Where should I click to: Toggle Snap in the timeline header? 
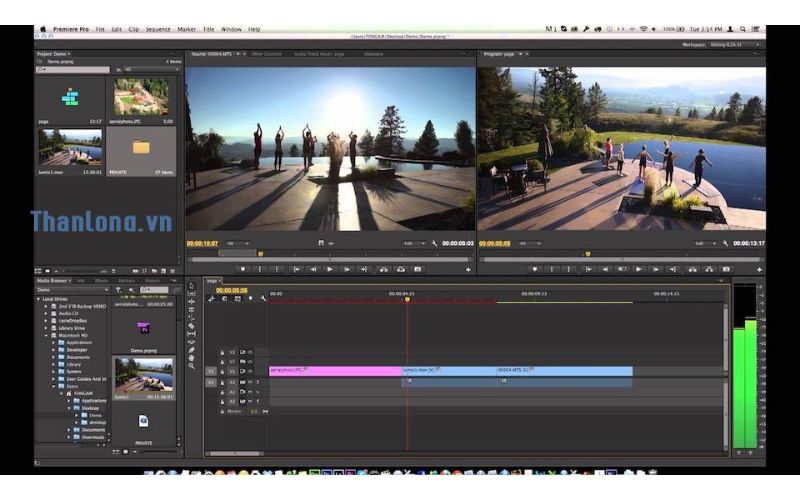pyautogui.click(x=224, y=298)
